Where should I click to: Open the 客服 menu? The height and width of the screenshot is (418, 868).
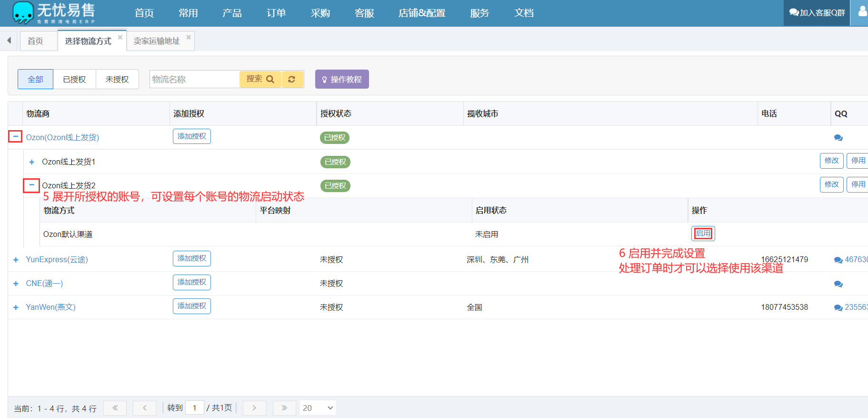(364, 13)
